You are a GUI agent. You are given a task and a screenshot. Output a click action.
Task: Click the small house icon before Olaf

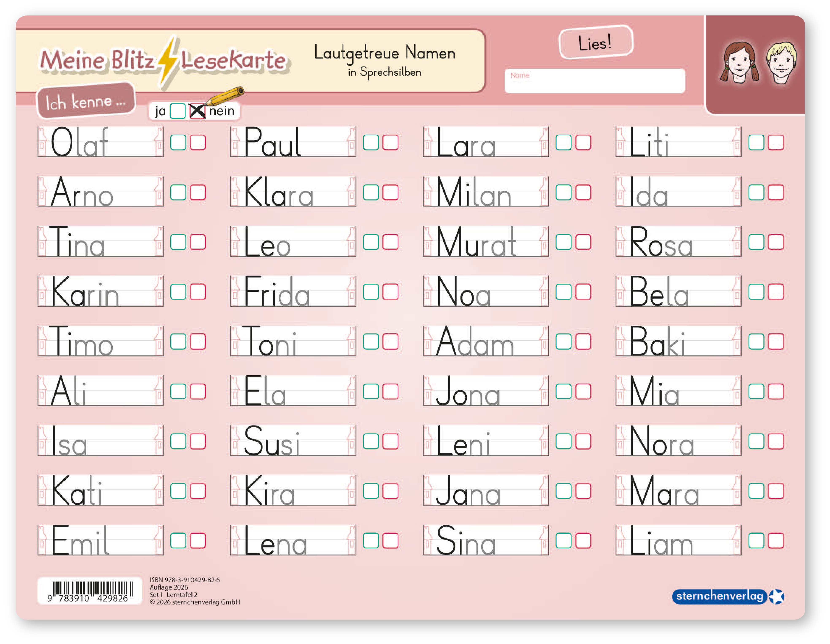pyautogui.click(x=43, y=142)
